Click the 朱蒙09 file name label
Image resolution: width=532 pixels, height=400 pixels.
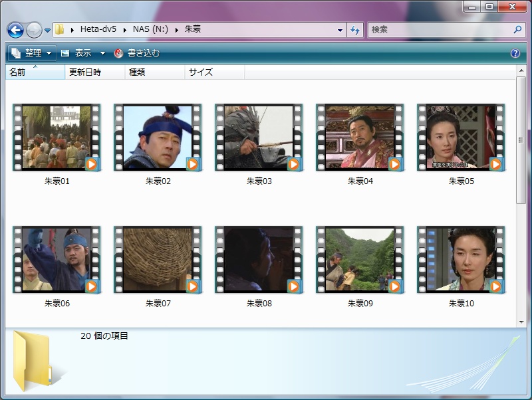[x=360, y=303]
